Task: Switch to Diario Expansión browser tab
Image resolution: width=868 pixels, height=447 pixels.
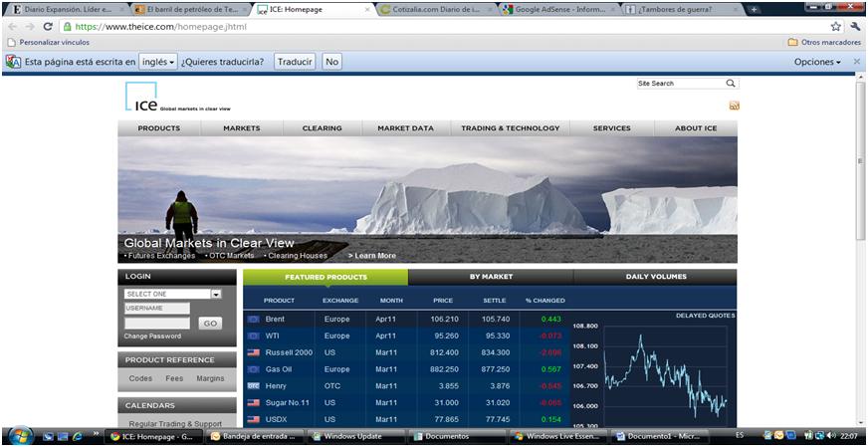Action: [x=67, y=9]
